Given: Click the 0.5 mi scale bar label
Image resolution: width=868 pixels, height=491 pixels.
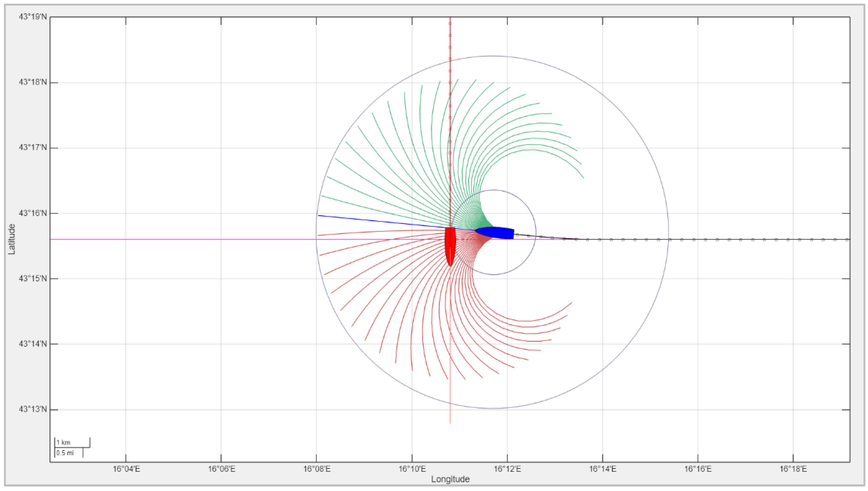Looking at the screenshot, I should point(65,453).
